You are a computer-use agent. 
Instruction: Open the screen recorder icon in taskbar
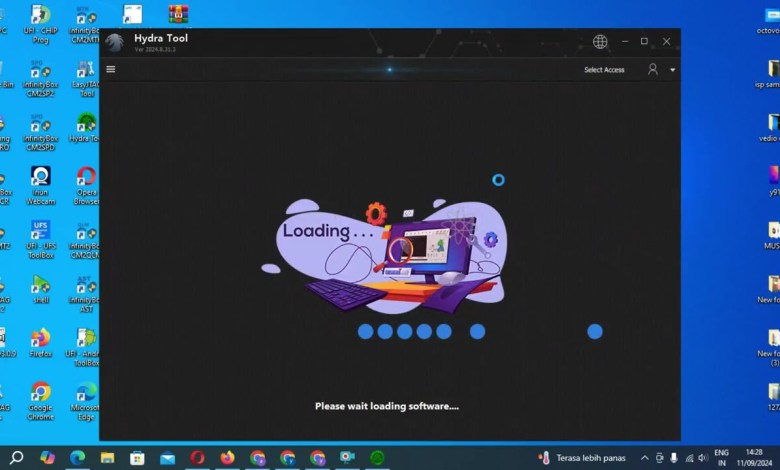347,457
